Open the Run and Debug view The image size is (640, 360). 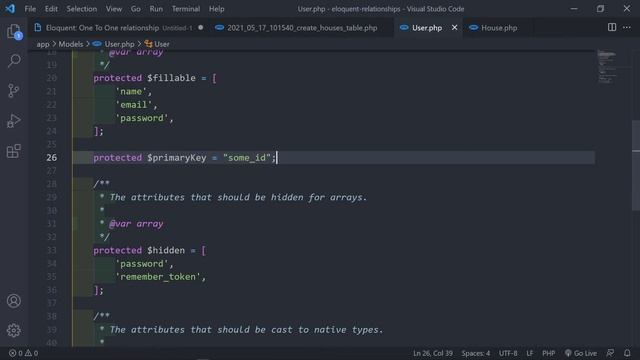tap(14, 120)
